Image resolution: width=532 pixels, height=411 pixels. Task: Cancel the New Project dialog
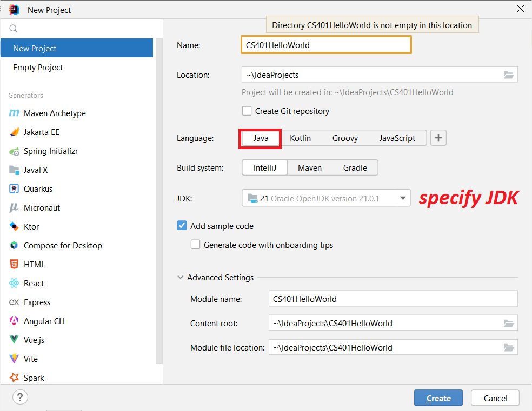(495, 399)
